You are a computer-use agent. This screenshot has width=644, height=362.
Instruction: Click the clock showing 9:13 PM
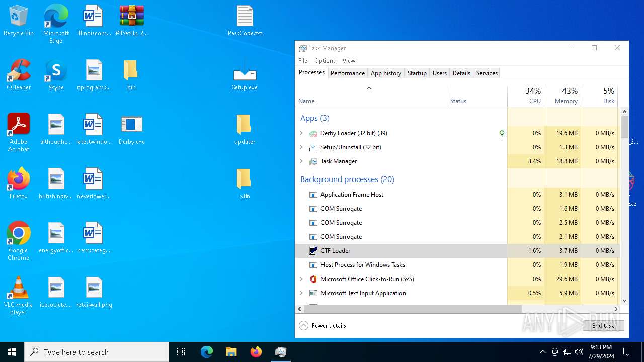[x=601, y=352]
